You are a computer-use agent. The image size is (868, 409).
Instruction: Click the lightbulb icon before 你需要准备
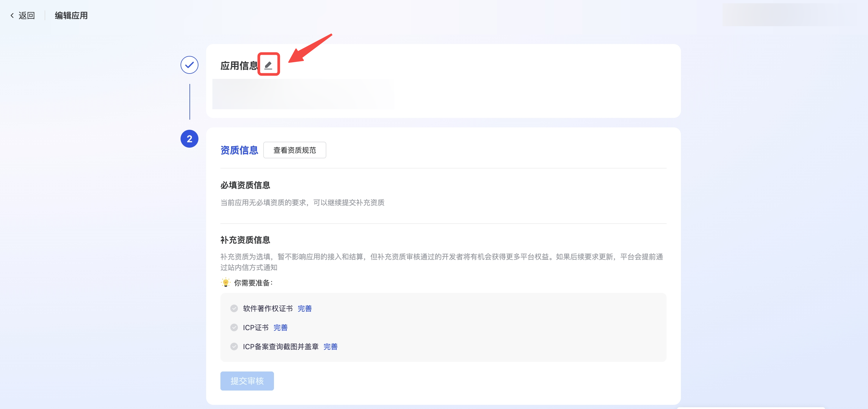[x=225, y=282]
